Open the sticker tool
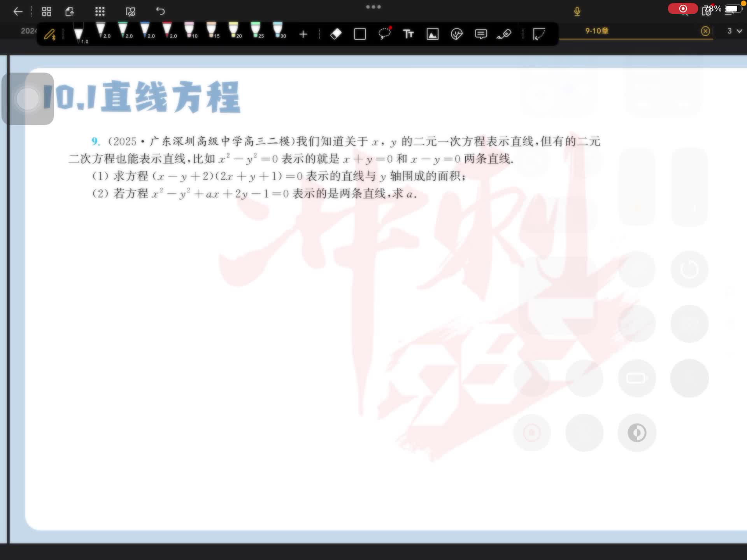This screenshot has height=560, width=747. coord(456,34)
